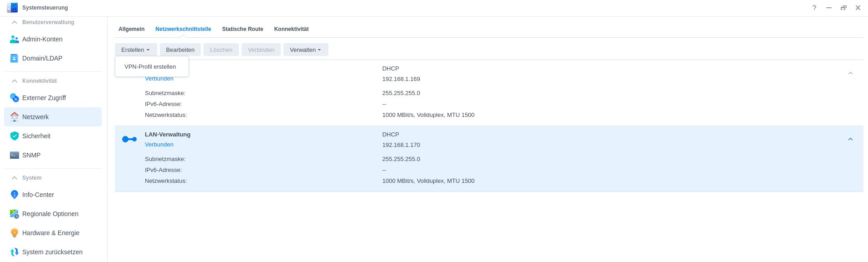Switch to the Statische Route tab
The image size is (868, 262).
coord(243,29)
